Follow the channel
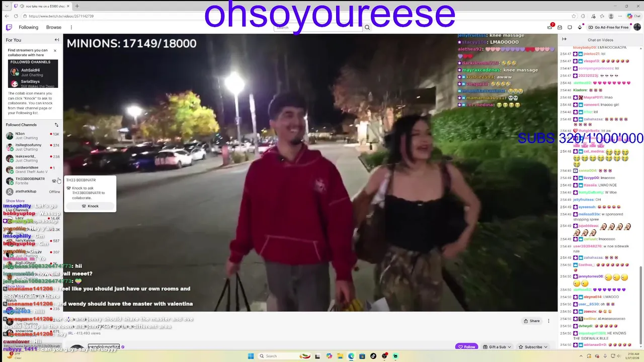The width and height of the screenshot is (644, 362). [466, 347]
